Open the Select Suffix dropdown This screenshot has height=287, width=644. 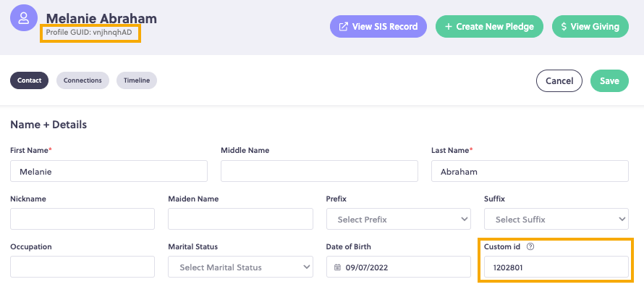(556, 219)
